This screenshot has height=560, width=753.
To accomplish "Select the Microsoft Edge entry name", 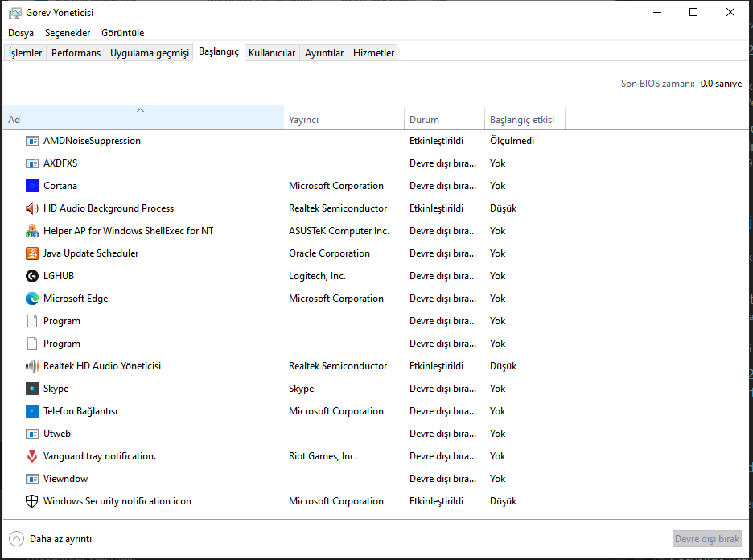I will click(x=76, y=299).
